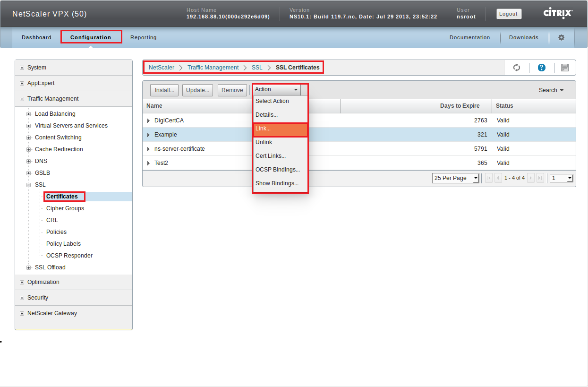This screenshot has height=387, width=588.
Task: Jump to last page arrow icon
Action: pyautogui.click(x=540, y=178)
